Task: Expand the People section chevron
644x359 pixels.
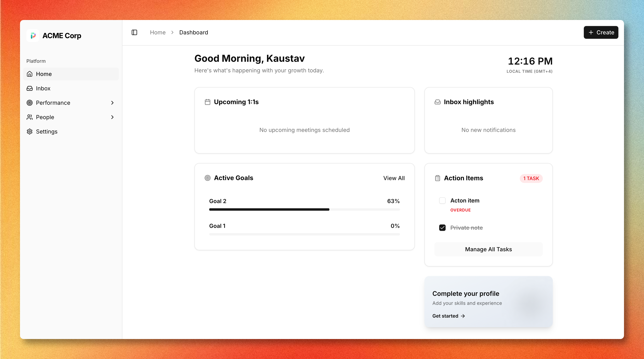Action: tap(112, 117)
